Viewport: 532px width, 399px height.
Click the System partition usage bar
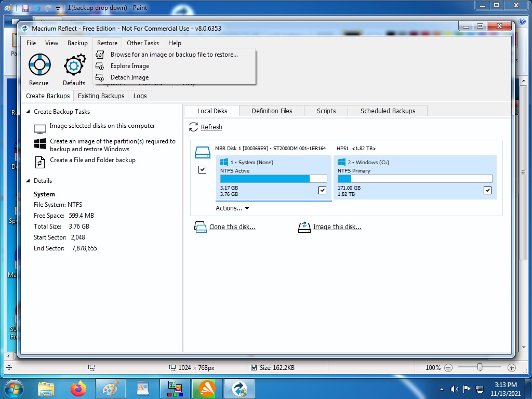point(273,179)
